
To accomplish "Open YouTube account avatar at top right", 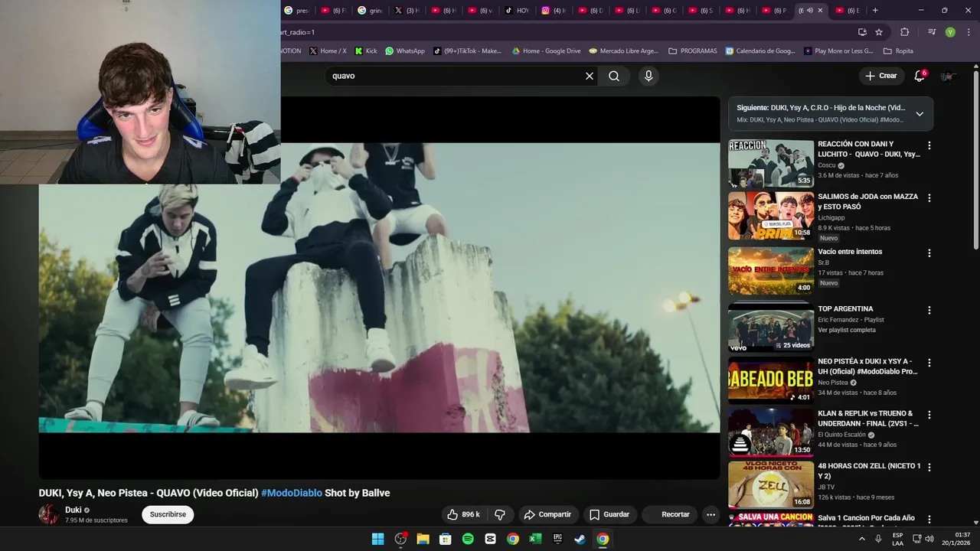I will (x=948, y=76).
